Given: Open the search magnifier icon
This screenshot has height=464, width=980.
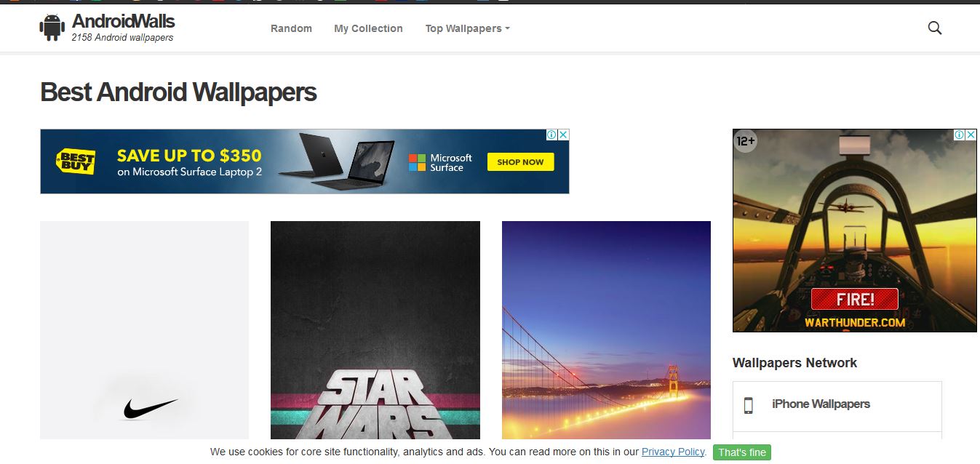Looking at the screenshot, I should (935, 28).
